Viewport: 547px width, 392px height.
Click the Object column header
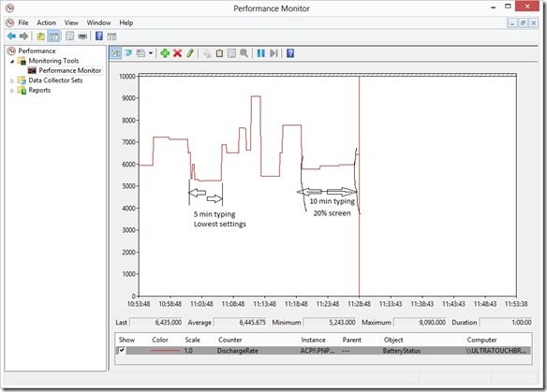coord(393,340)
